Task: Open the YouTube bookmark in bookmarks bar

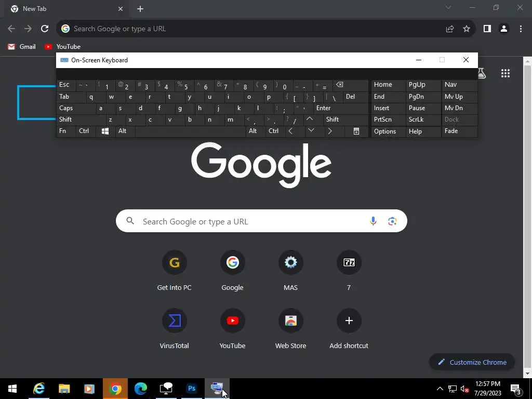Action: coord(62,47)
